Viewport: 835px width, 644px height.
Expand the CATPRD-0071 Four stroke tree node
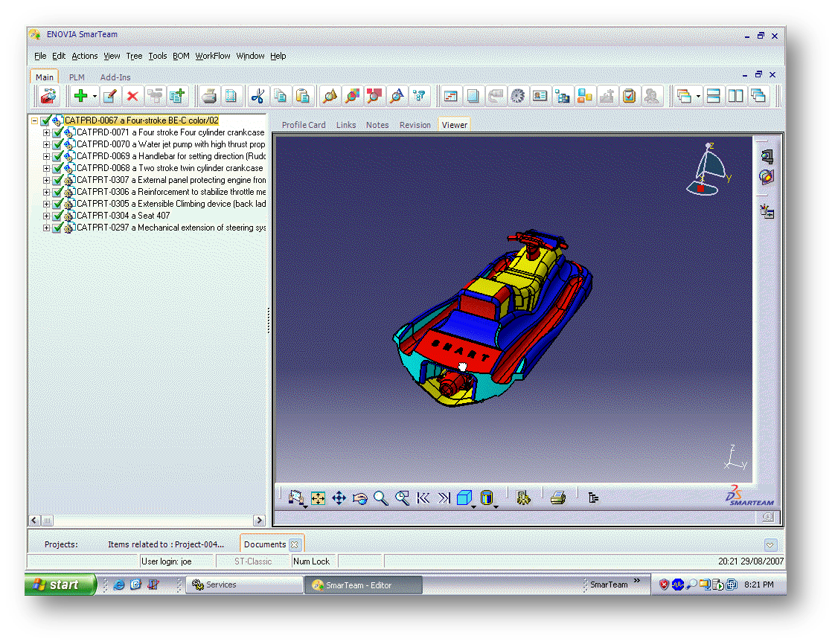46,132
